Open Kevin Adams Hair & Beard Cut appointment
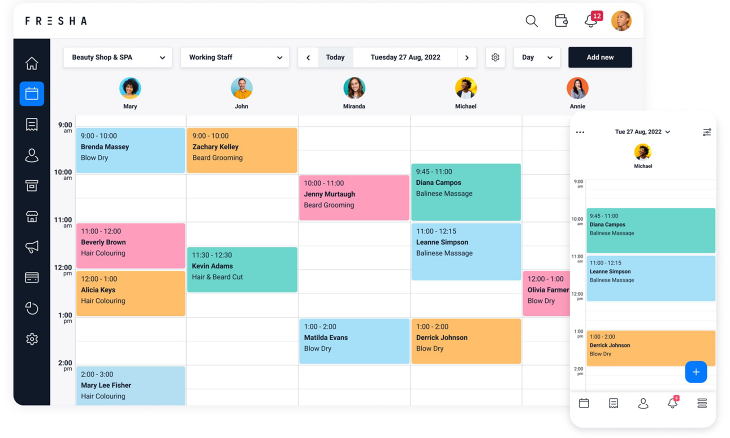This screenshot has width=730, height=438. coord(242,270)
